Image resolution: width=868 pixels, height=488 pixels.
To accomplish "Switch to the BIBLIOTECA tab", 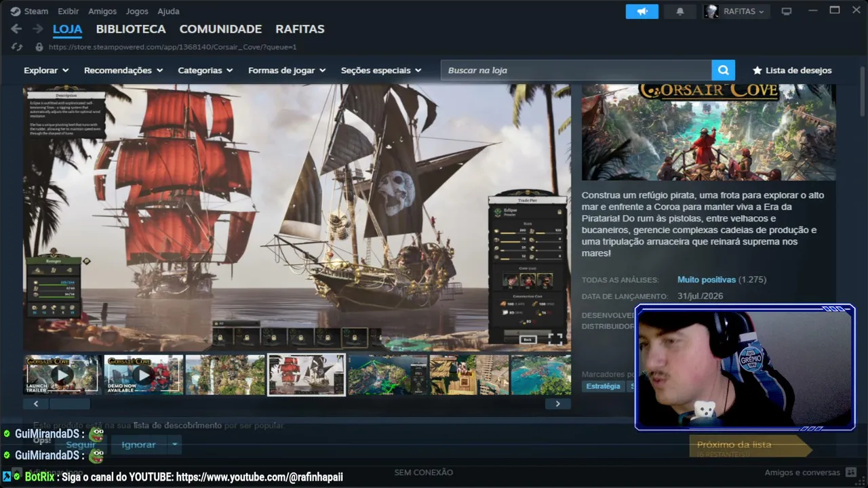I will tap(131, 29).
